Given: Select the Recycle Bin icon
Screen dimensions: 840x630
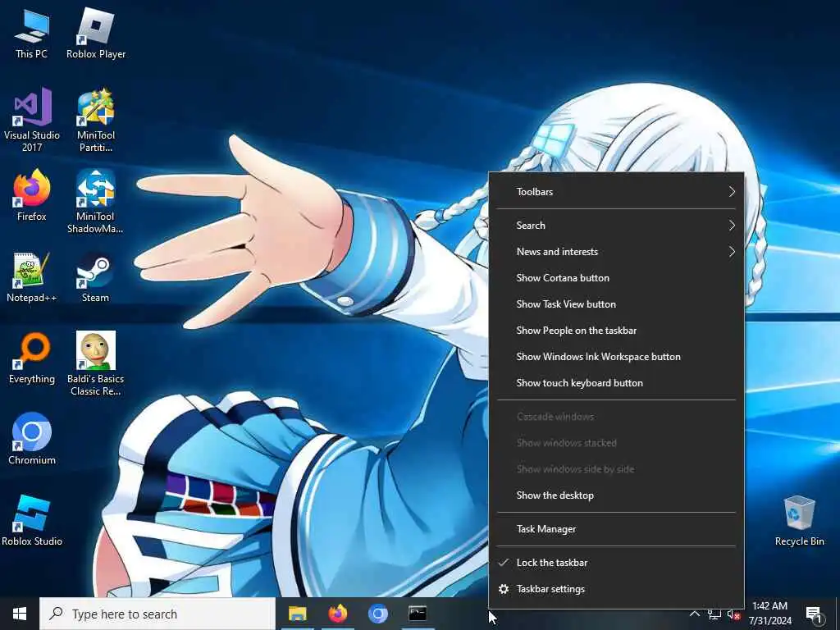Looking at the screenshot, I should [x=799, y=521].
